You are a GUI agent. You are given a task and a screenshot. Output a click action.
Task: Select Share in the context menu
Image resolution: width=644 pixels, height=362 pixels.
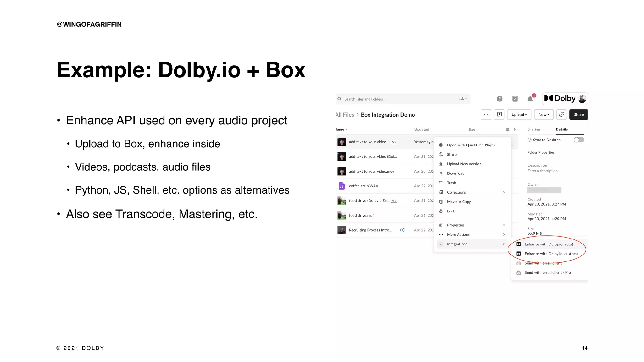pos(472,155)
